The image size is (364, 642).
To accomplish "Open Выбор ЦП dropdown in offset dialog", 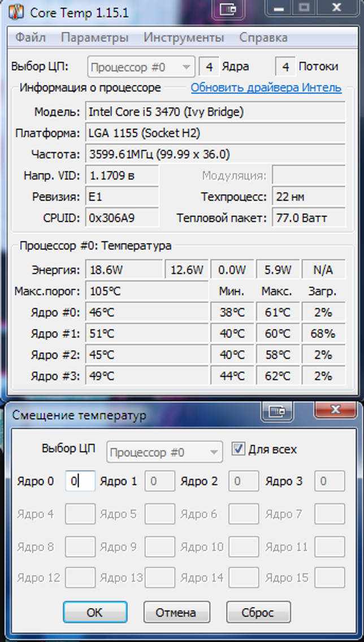I will (x=164, y=452).
